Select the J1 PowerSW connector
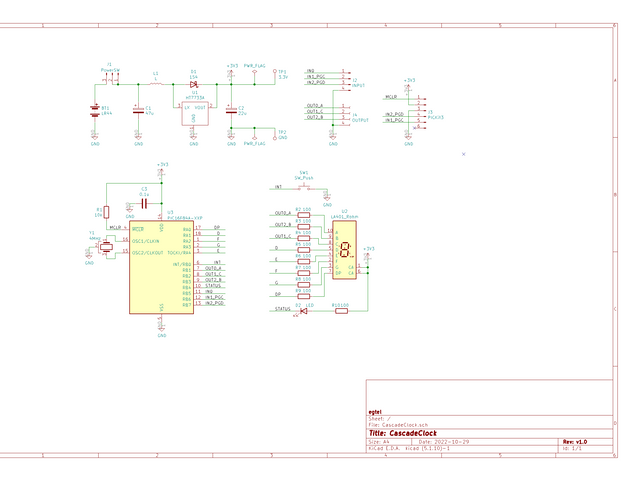This screenshot has height=480, width=640. 110,77
